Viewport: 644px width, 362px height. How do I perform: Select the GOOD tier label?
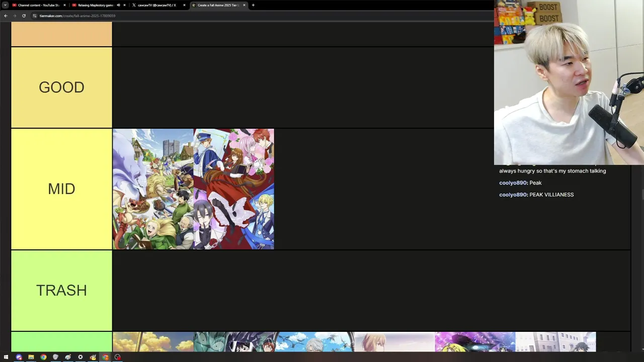(61, 87)
